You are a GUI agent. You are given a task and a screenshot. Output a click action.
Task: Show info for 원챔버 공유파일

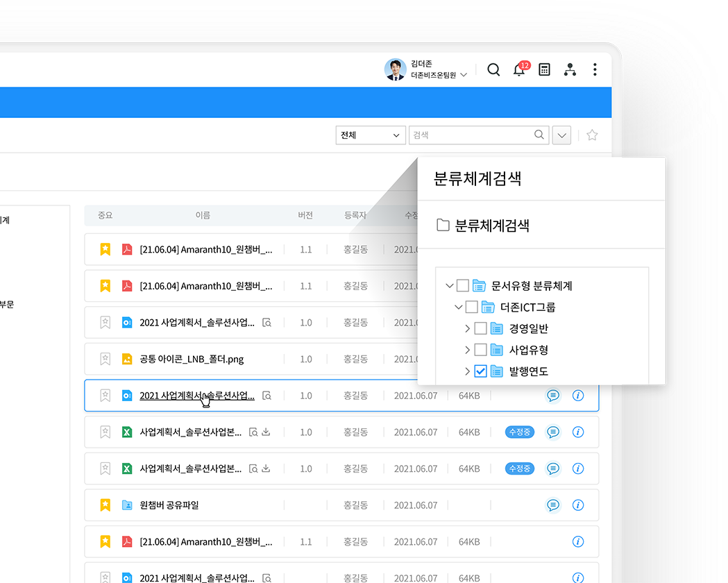pos(578,505)
